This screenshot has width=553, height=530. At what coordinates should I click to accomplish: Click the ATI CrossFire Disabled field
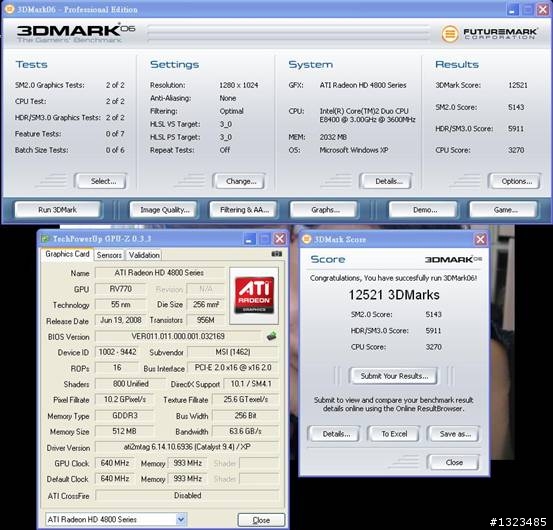(x=187, y=495)
